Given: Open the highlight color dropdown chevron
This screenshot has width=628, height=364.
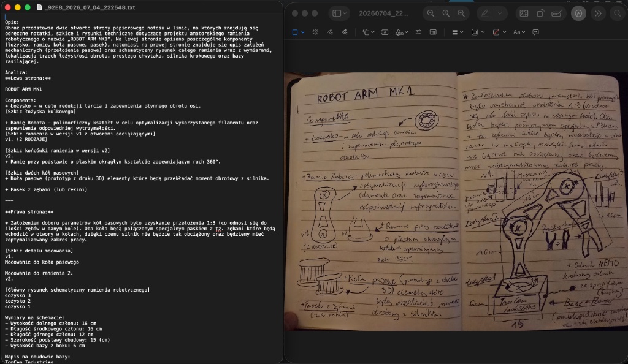Looking at the screenshot, I should [500, 13].
